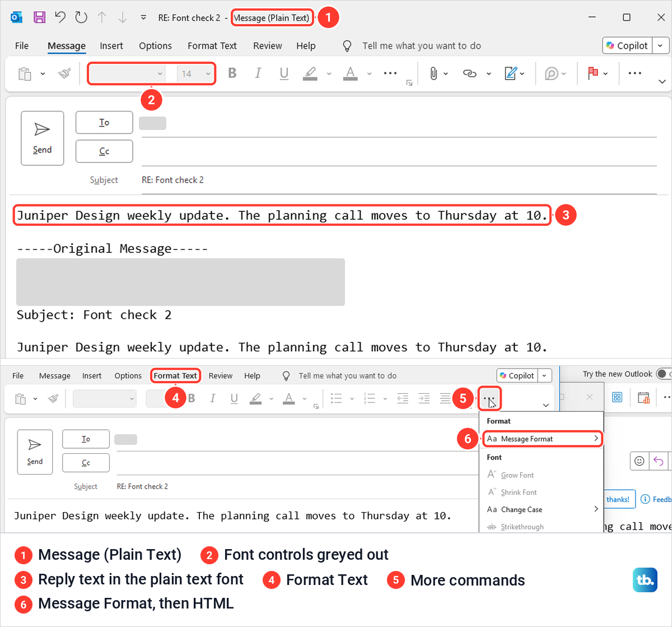Select Format Painter in Message ribbon
The image size is (672, 627).
pyautogui.click(x=64, y=73)
